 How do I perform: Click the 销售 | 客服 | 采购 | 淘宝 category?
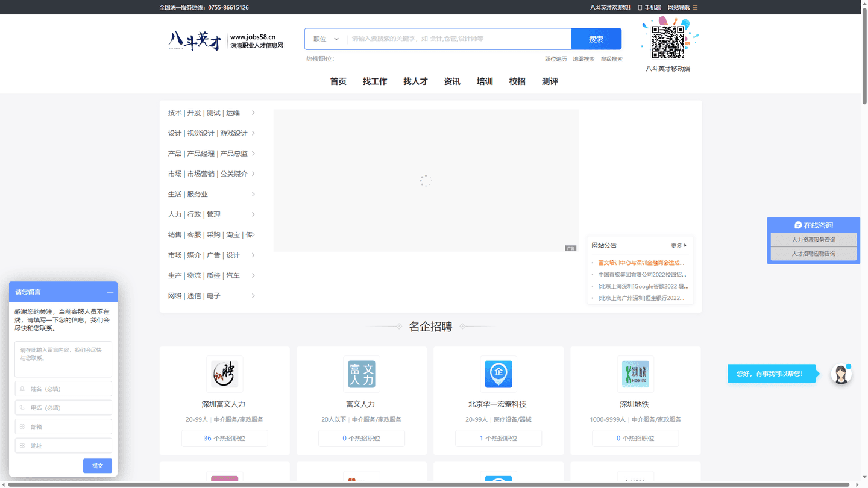[x=212, y=235]
